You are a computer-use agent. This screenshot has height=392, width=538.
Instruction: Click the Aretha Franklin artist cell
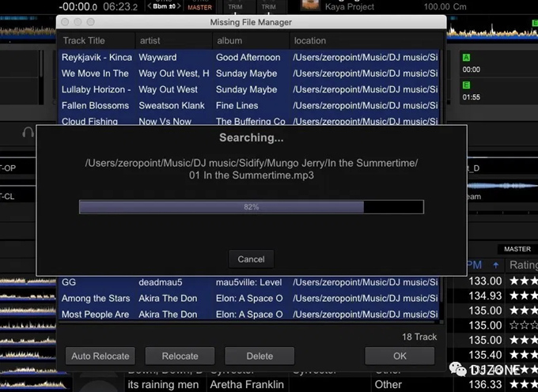point(247,384)
